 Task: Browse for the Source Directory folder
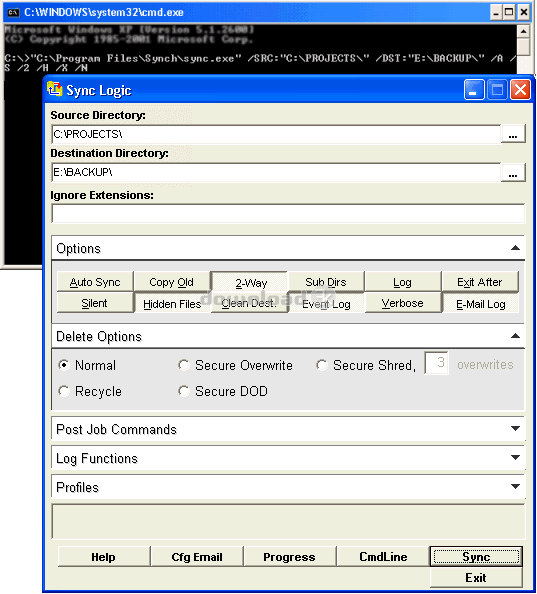tap(513, 134)
